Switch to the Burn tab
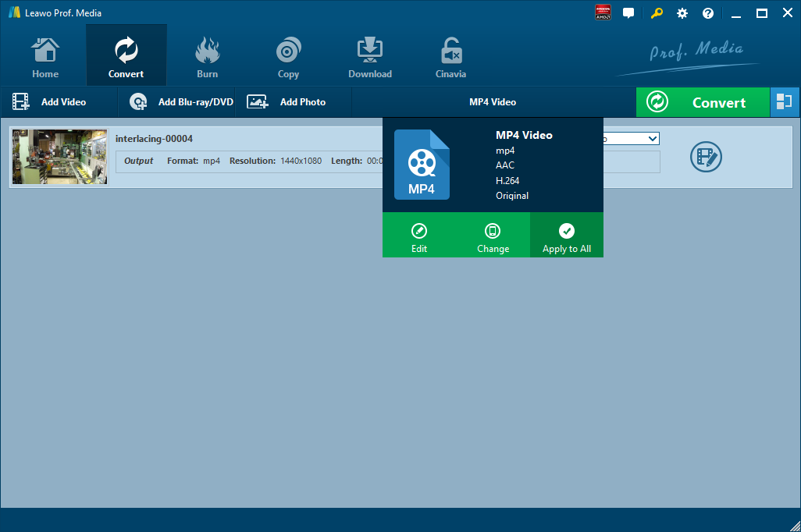This screenshot has width=801, height=532. click(207, 59)
